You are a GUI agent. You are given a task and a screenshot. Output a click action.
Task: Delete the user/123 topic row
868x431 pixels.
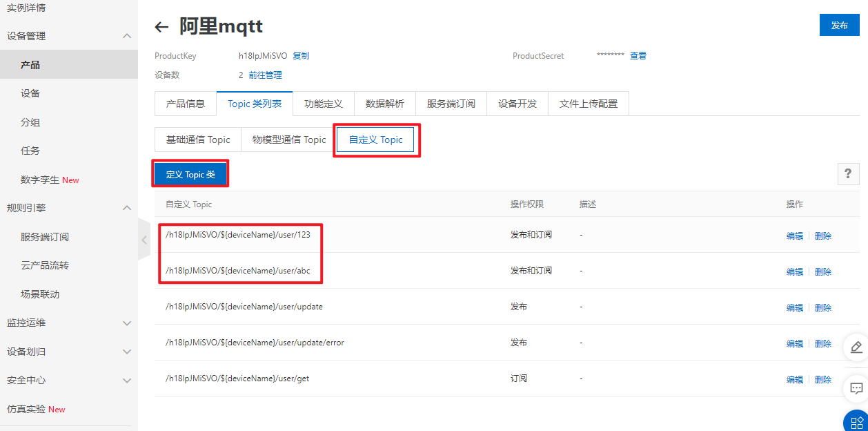[823, 236]
